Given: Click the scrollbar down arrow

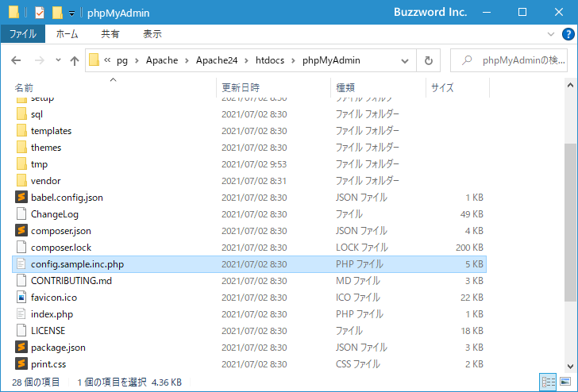Looking at the screenshot, I should 570,367.
